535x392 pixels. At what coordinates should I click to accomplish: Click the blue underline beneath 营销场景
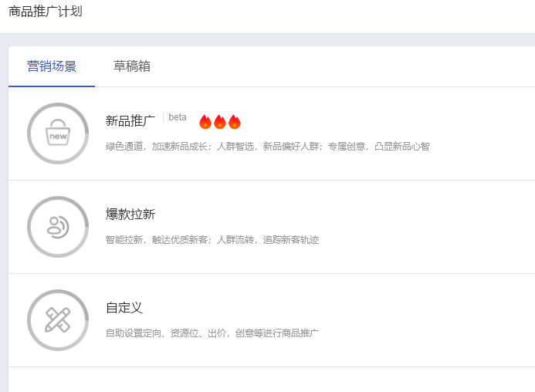[52, 86]
